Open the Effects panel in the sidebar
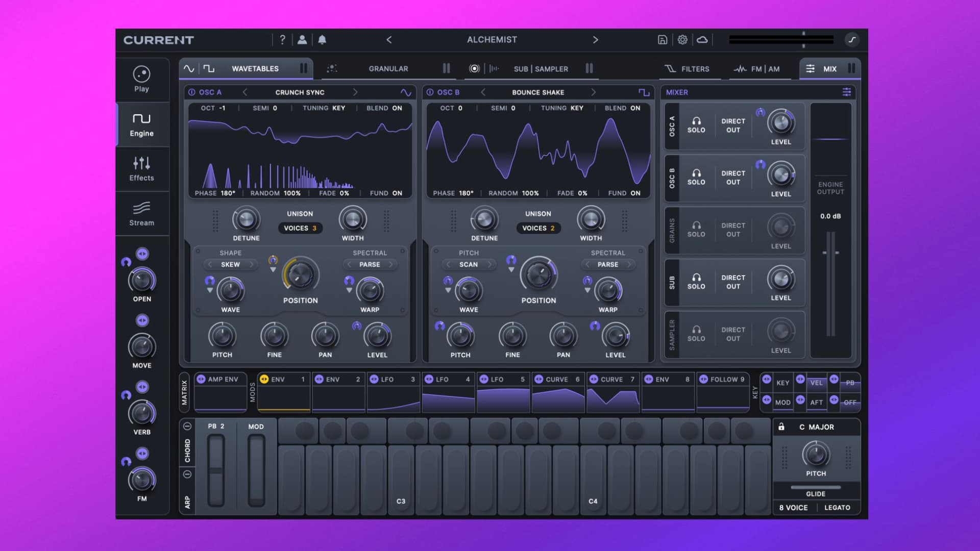 [142, 169]
